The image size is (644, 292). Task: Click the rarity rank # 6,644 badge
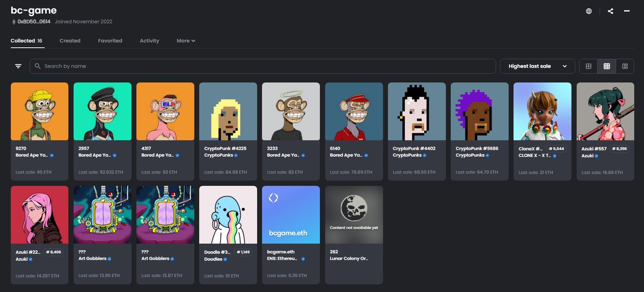click(556, 148)
